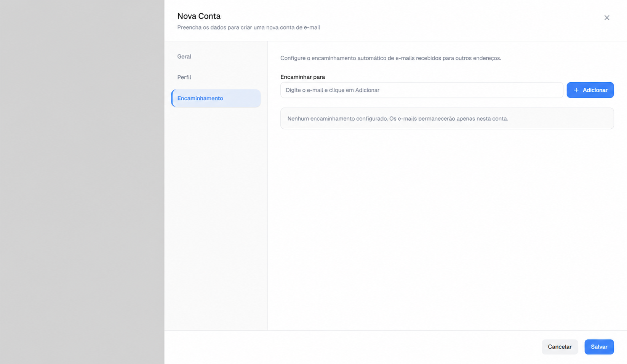Click the 'Nova Conta' title
The image size is (627, 364).
click(x=199, y=16)
